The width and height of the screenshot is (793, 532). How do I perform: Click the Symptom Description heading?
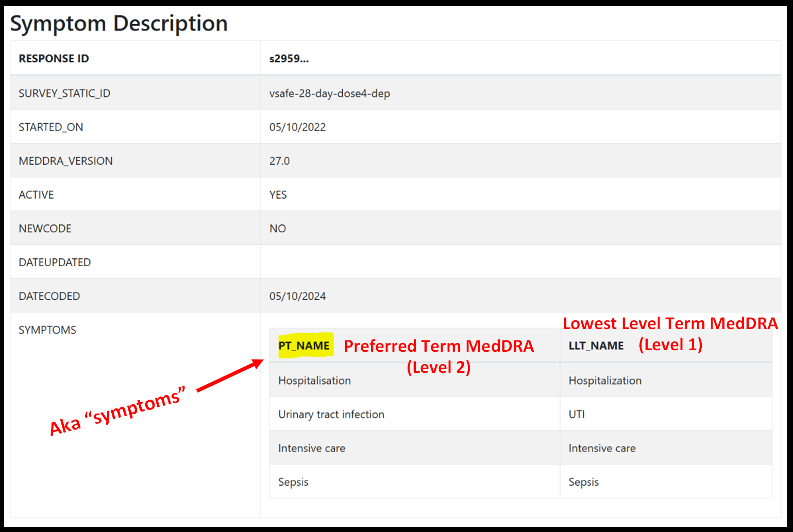click(119, 24)
